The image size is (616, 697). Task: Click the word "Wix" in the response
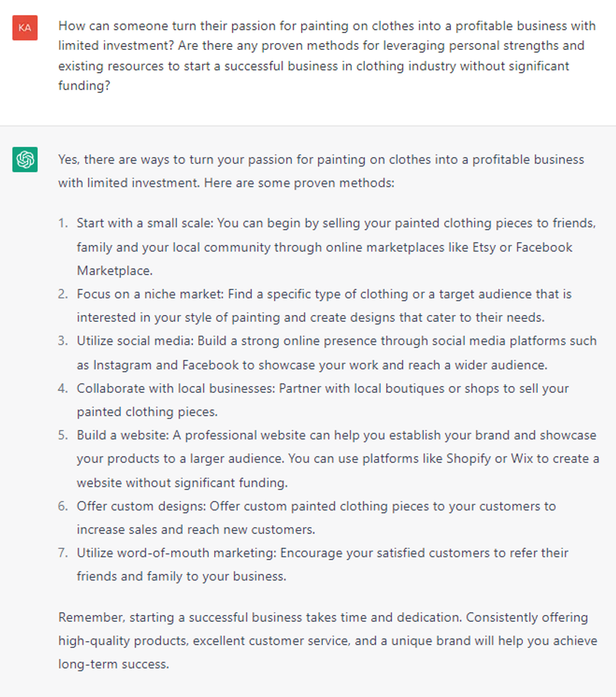tap(522, 459)
